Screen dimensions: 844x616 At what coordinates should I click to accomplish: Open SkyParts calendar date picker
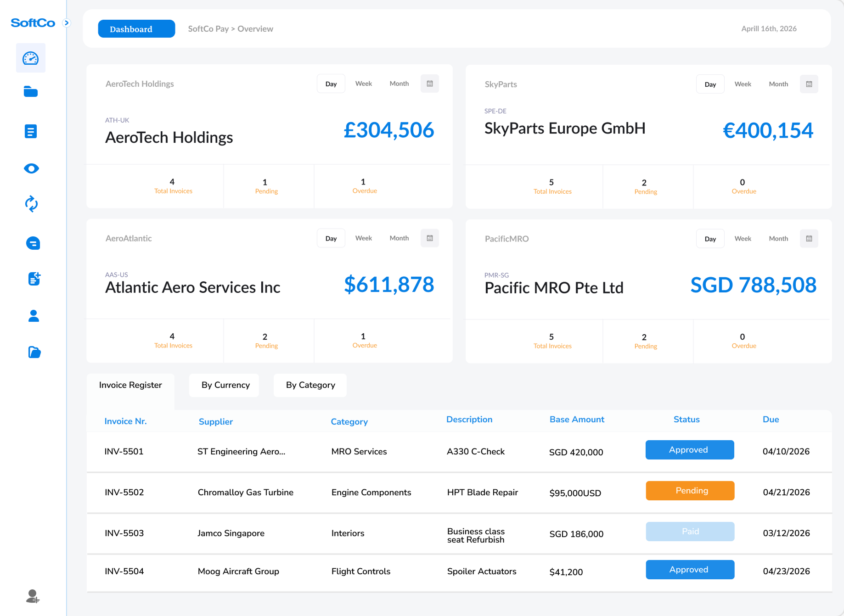pos(809,84)
